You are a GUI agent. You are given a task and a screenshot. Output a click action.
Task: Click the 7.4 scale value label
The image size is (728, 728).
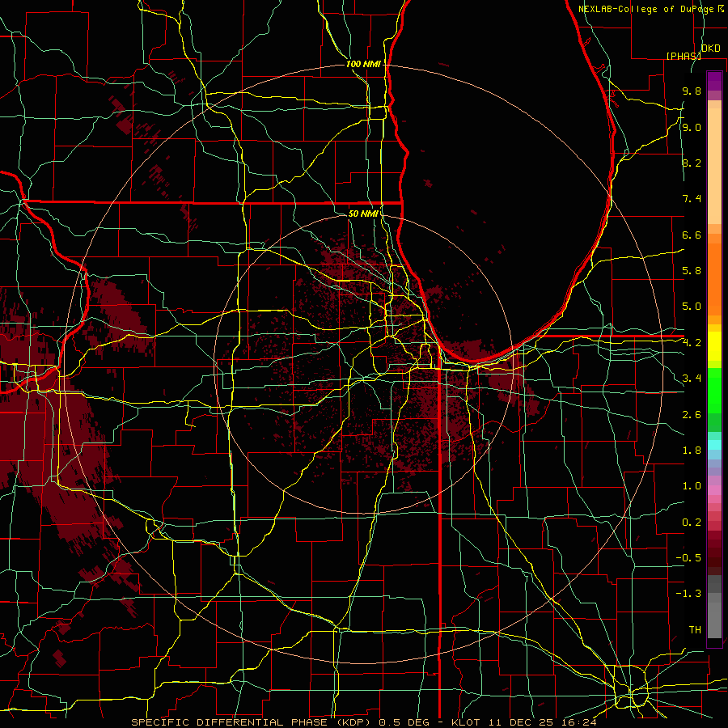point(692,199)
